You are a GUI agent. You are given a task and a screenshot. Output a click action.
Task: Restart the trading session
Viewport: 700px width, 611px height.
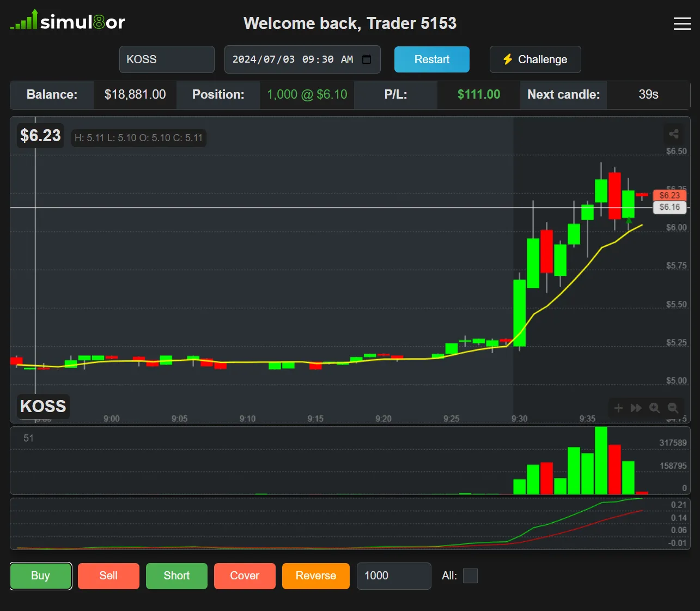click(x=431, y=59)
